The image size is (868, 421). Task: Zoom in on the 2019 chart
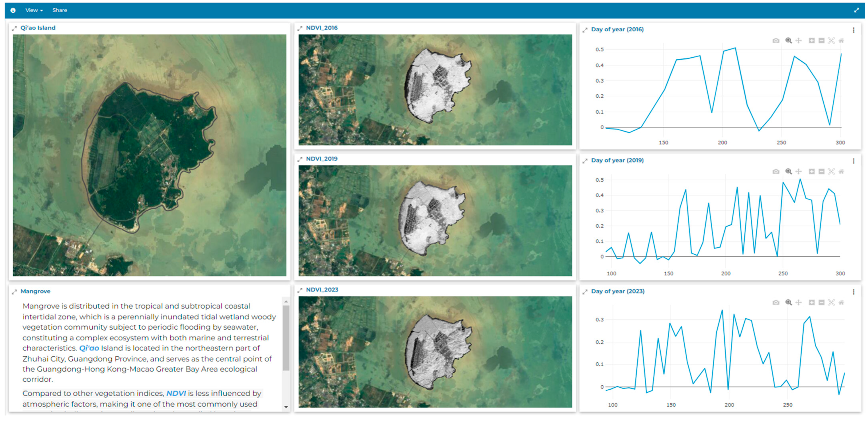(811, 172)
